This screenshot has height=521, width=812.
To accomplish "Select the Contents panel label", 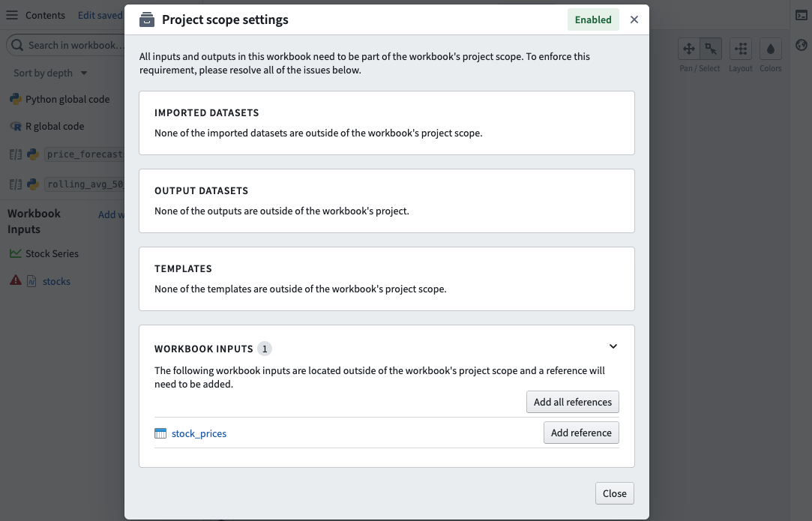I will click(45, 15).
